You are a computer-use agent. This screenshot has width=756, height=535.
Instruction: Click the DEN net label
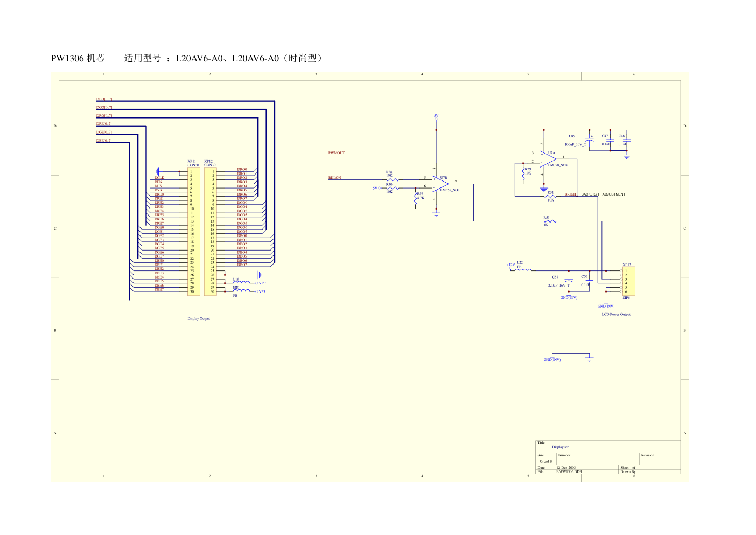tap(158, 182)
